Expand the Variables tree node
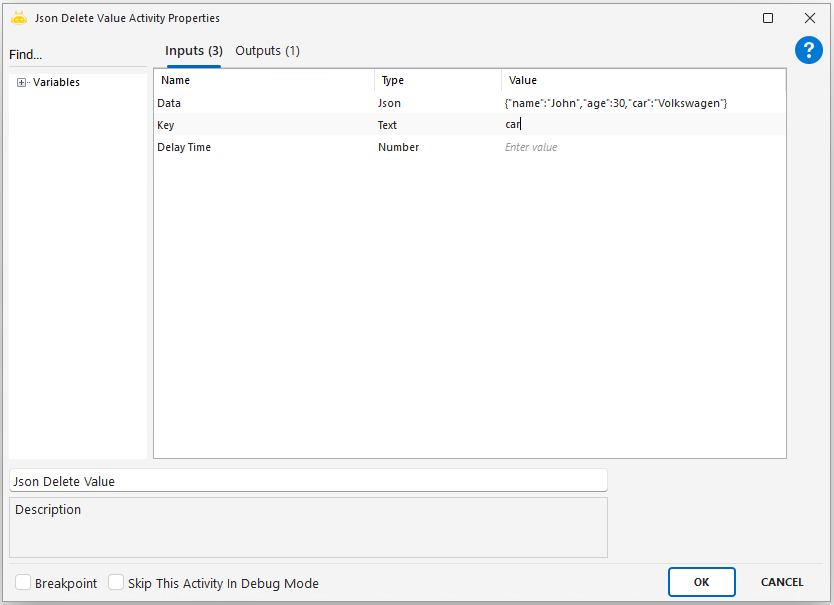 [x=22, y=83]
